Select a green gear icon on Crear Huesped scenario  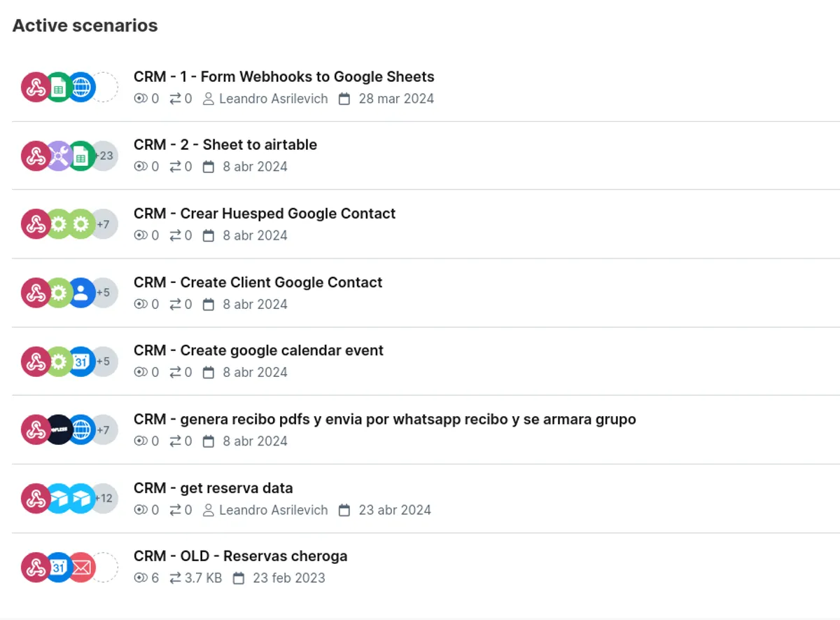coord(58,224)
